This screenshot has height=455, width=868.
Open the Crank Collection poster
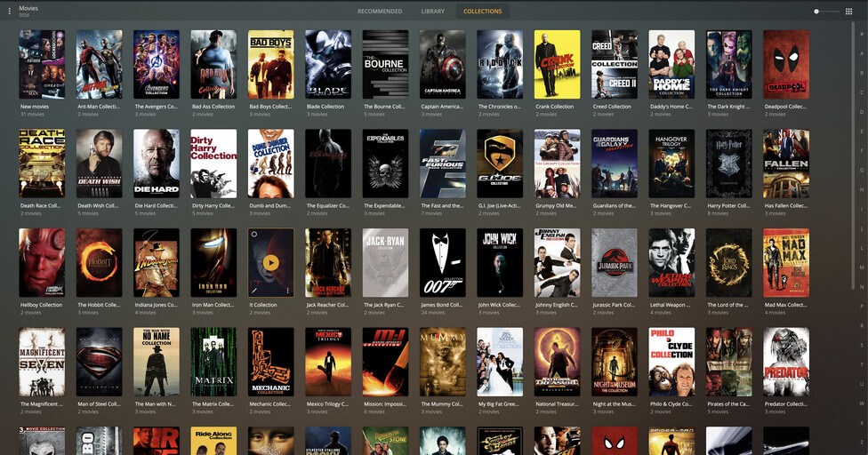point(558,65)
